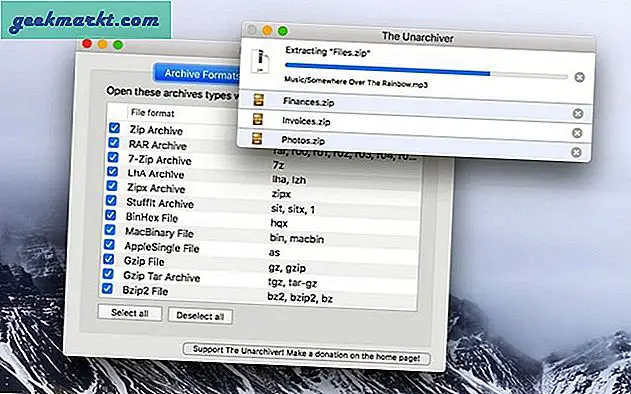The image size is (631, 394).
Task: Disable the Gzip Tar Archive checkbox
Action: tap(108, 274)
